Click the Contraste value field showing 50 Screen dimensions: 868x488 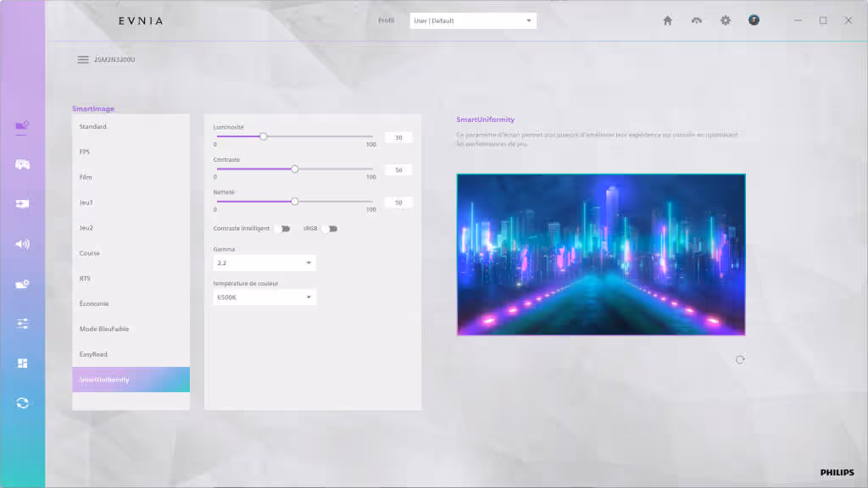[398, 170]
